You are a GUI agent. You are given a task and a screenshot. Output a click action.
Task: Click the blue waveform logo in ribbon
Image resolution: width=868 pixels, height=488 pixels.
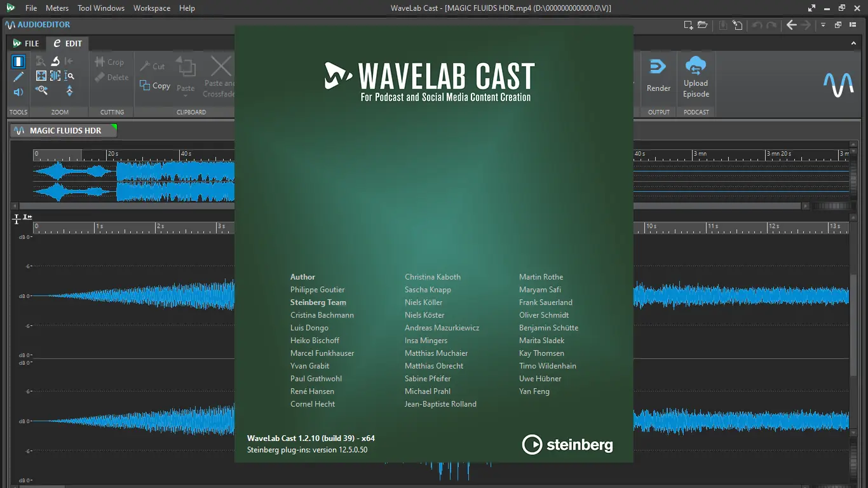[838, 85]
